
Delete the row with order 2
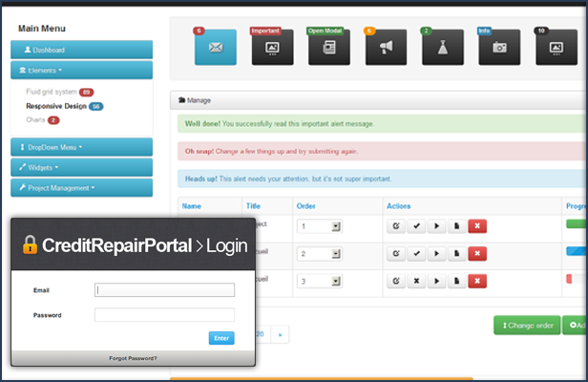click(x=477, y=254)
